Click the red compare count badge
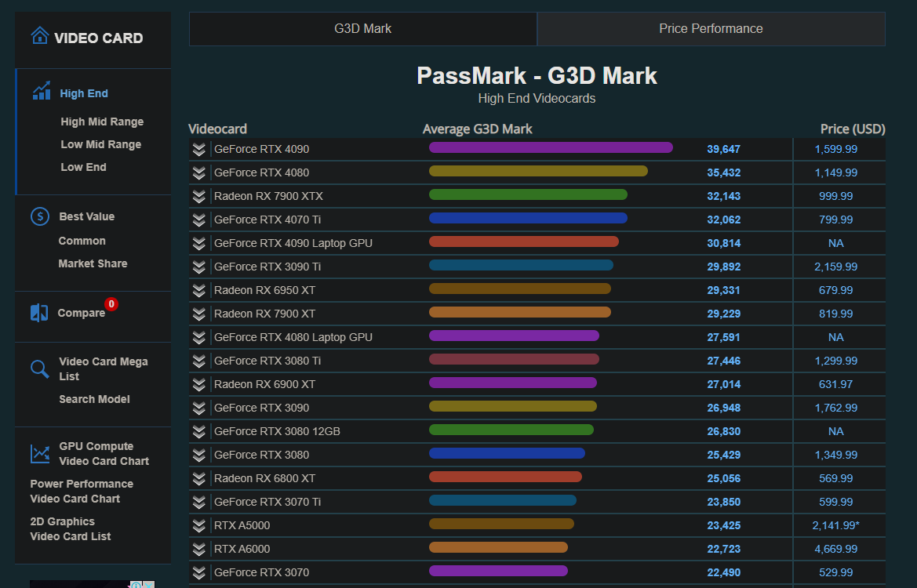This screenshot has width=917, height=588. click(111, 304)
